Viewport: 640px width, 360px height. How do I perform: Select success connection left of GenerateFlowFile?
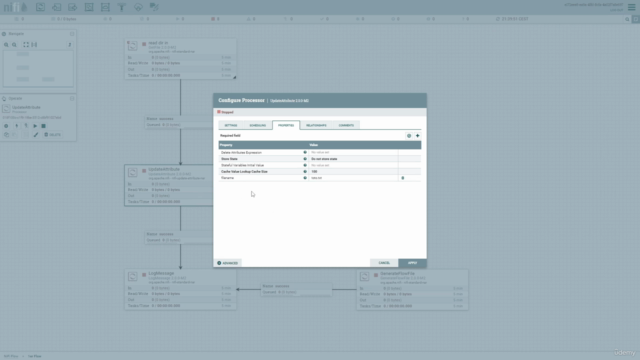pyautogui.click(x=296, y=289)
